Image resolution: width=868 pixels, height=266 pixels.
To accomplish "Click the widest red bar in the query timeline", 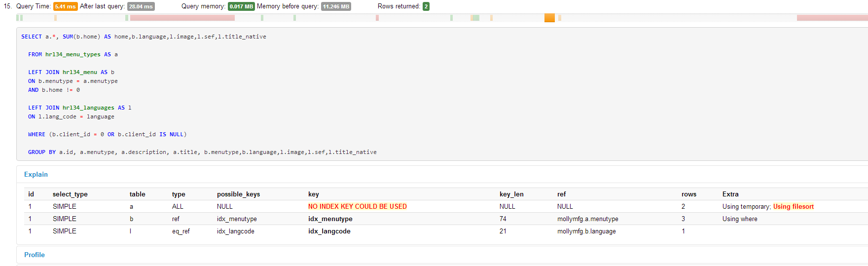I will pyautogui.click(x=182, y=18).
